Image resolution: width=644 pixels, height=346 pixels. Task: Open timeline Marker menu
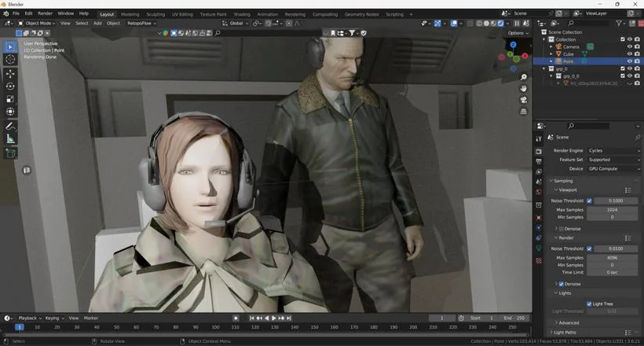91,318
